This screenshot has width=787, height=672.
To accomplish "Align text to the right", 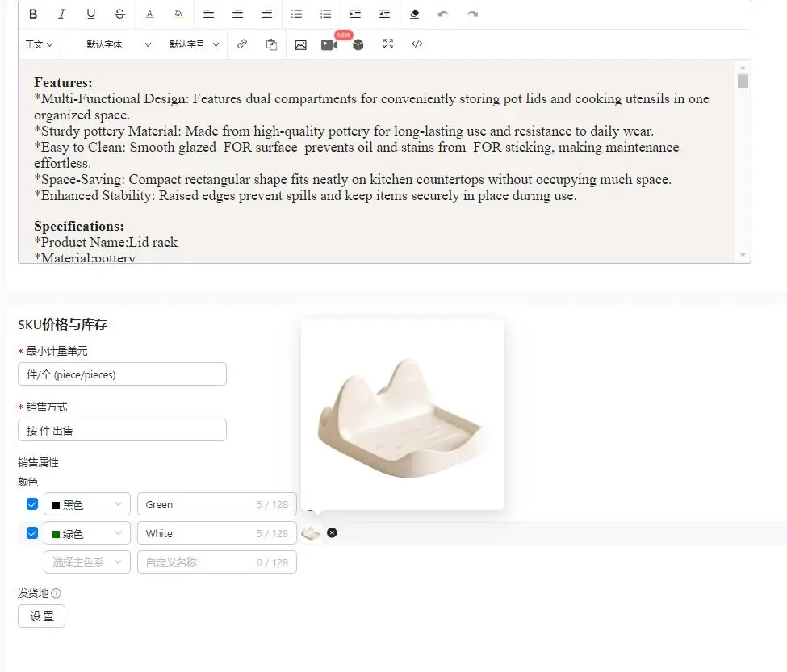I will [x=266, y=14].
